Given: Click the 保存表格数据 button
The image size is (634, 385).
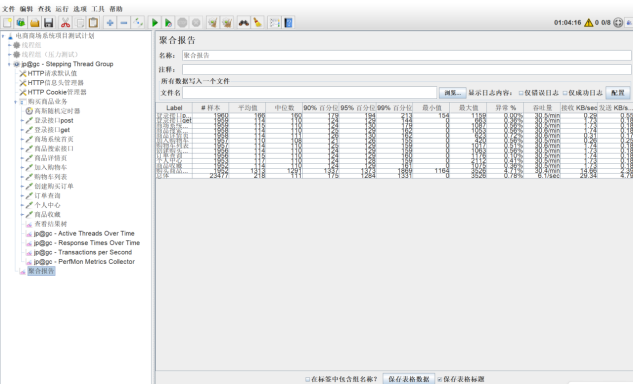Looking at the screenshot, I should click(409, 379).
